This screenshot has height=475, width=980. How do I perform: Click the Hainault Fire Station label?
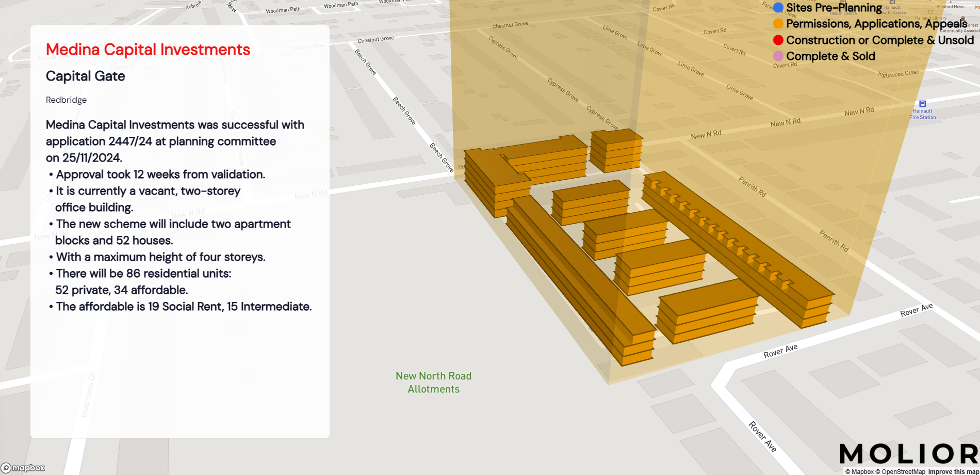[x=923, y=114]
